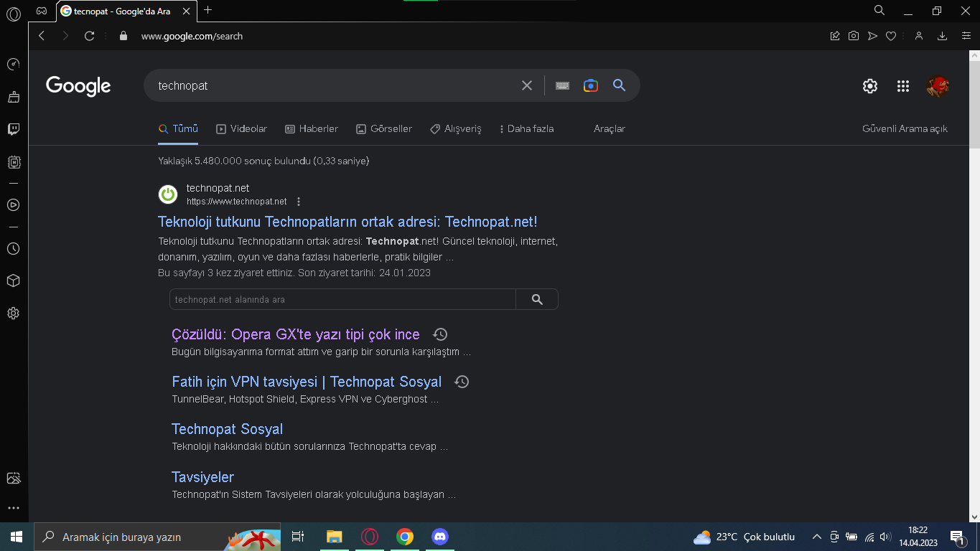Screen dimensions: 980x551
Task: Click the padlock site security icon
Action: click(x=123, y=36)
